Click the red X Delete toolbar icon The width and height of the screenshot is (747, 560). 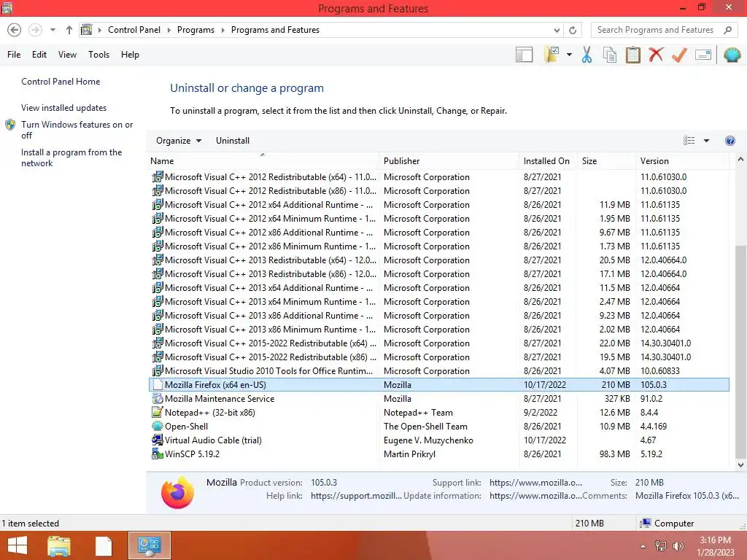coord(656,55)
